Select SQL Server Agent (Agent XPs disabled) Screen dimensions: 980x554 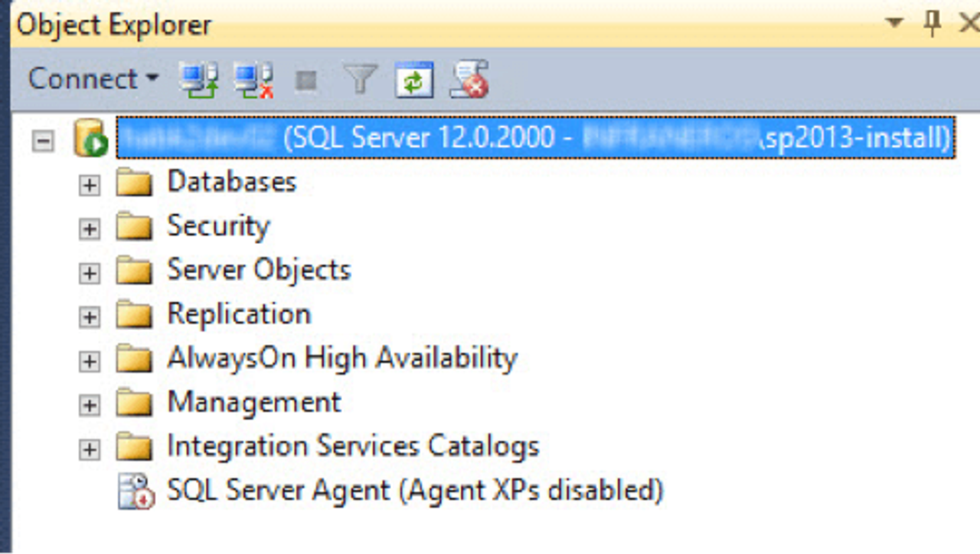pos(415,491)
